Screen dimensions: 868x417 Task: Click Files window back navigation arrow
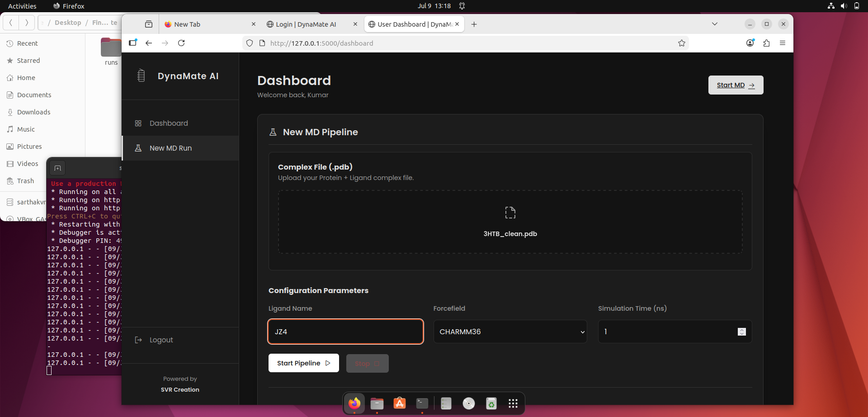(x=11, y=22)
